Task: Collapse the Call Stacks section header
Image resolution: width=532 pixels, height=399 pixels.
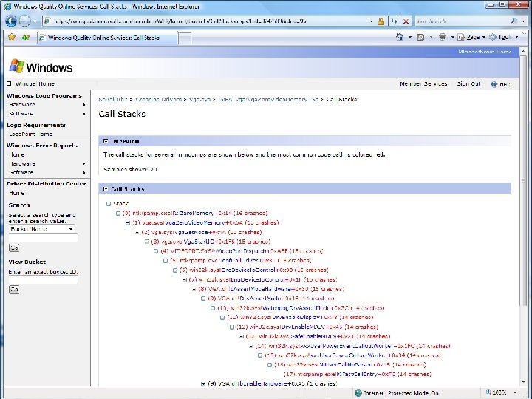Action: click(106, 188)
